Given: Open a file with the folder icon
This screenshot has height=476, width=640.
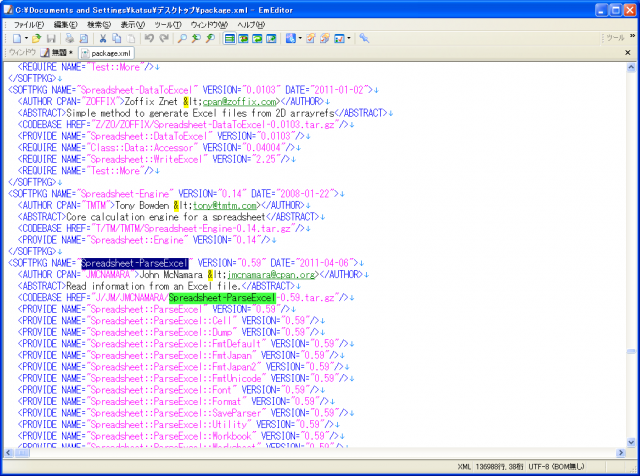Looking at the screenshot, I should [x=36, y=38].
